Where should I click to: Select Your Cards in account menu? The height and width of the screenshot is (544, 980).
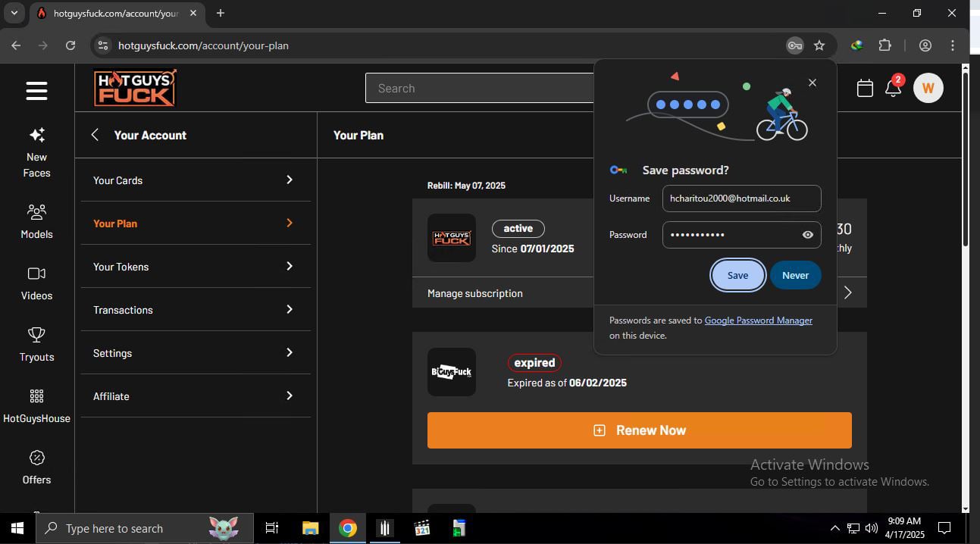(x=196, y=180)
